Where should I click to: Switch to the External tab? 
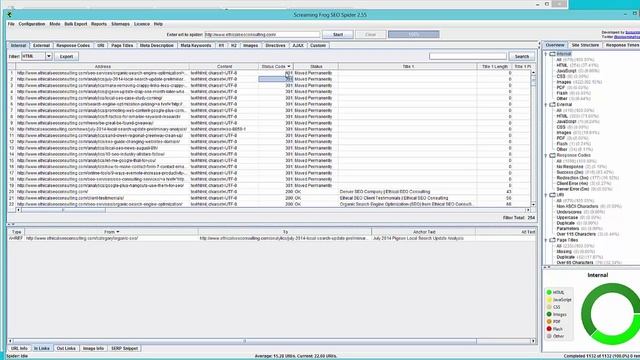coord(41,45)
